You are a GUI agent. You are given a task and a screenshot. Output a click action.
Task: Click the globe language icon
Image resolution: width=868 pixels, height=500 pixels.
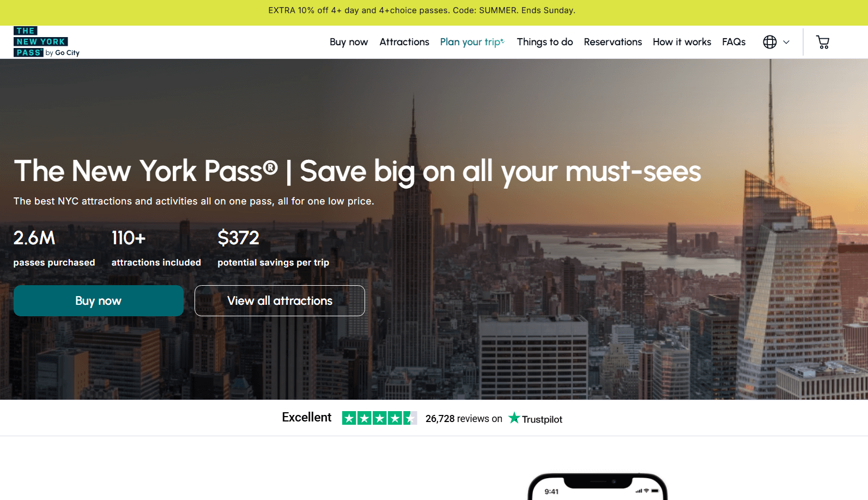pyautogui.click(x=769, y=42)
